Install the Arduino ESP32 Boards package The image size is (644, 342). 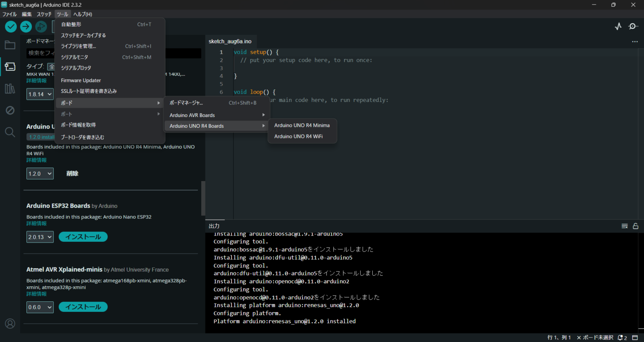[x=83, y=237]
